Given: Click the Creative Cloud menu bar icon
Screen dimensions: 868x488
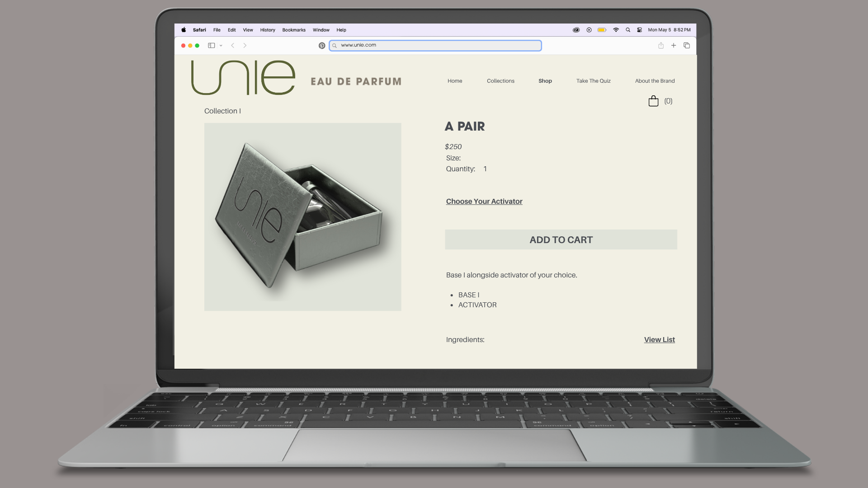Looking at the screenshot, I should (x=576, y=30).
